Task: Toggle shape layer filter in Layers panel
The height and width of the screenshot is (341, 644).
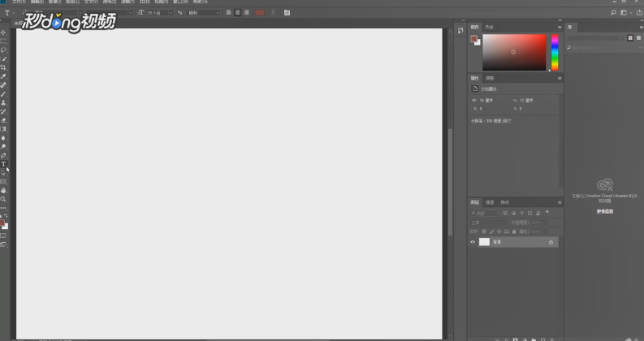Action: tap(529, 214)
